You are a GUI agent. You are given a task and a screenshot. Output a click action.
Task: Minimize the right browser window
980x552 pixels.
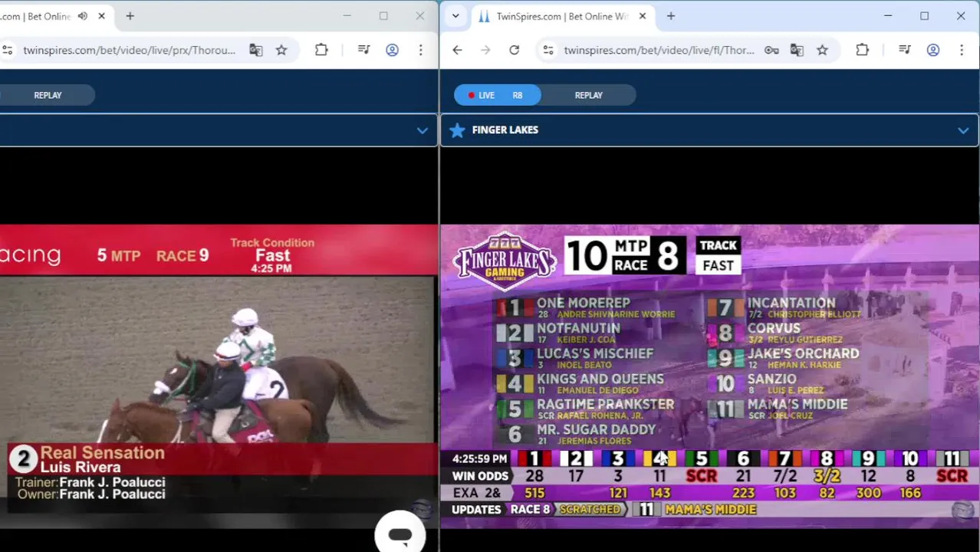[x=888, y=16]
